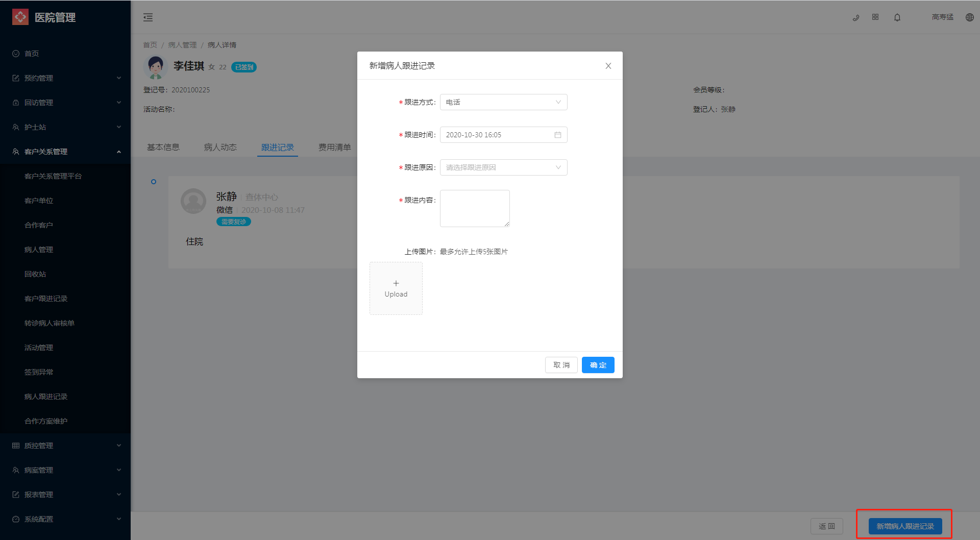This screenshot has width=980, height=540.
Task: Select the 跟进记录 tab
Action: pyautogui.click(x=278, y=147)
